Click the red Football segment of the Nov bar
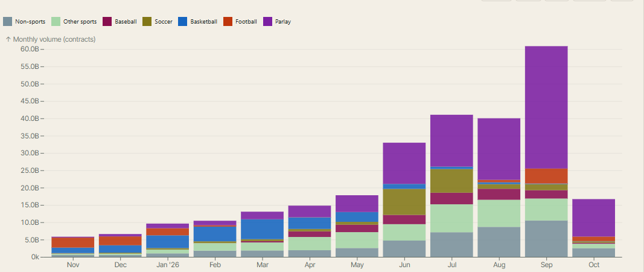Viewport: 644px width, 272px height. point(72,242)
